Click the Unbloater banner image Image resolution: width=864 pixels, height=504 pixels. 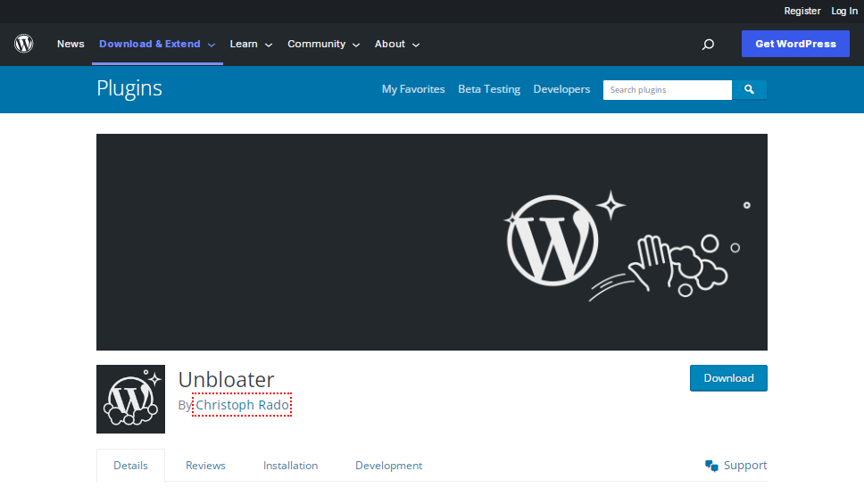(x=431, y=242)
